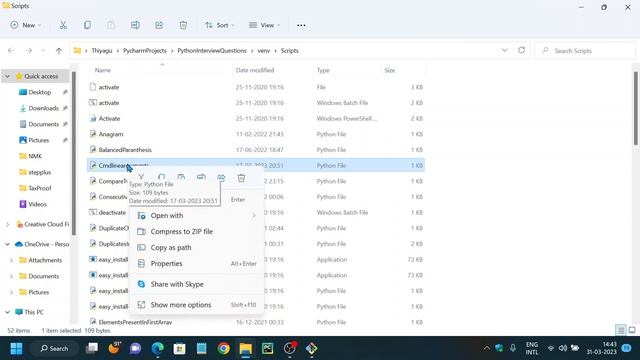Select the Videos folder in sidebar
The height and width of the screenshot is (360, 640).
pyautogui.click(x=37, y=204)
